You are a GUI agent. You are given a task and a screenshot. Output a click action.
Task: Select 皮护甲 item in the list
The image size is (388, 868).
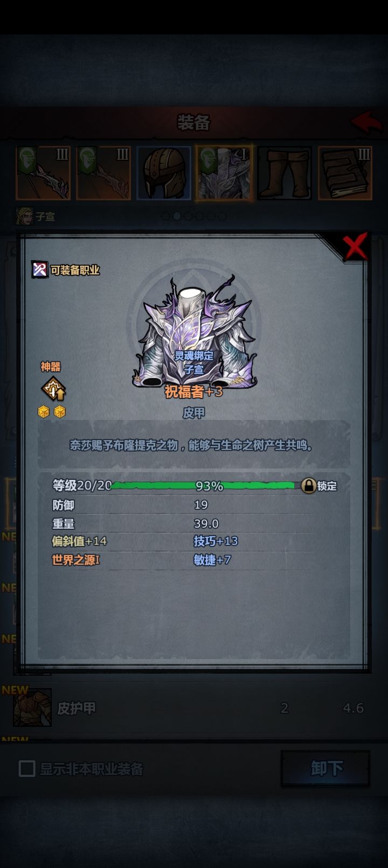point(194,708)
